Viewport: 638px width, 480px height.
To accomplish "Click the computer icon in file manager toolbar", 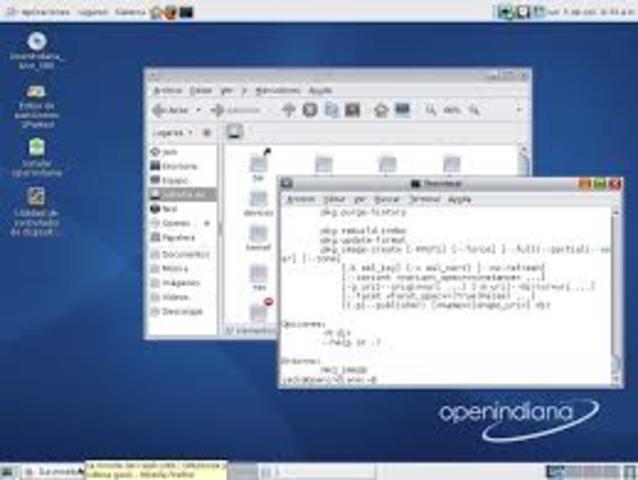I will coord(402,110).
